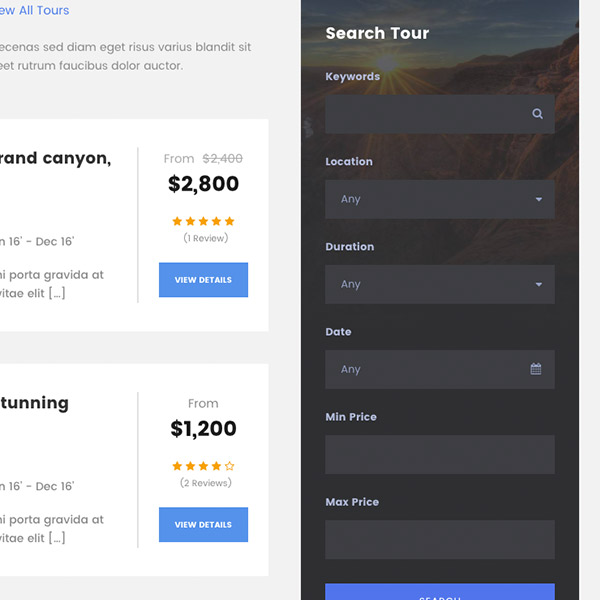The image size is (600, 600).
Task: Open the View All Tours link
Action: 34,10
